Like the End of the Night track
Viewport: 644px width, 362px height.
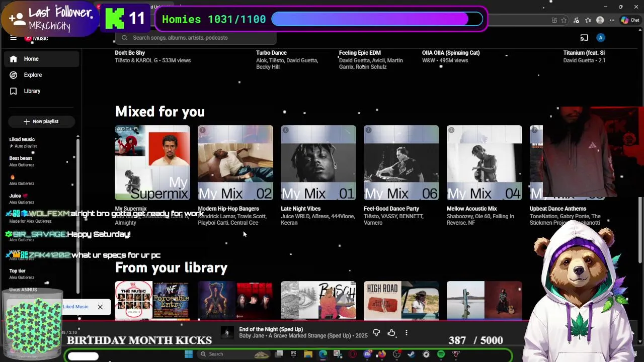point(391,333)
